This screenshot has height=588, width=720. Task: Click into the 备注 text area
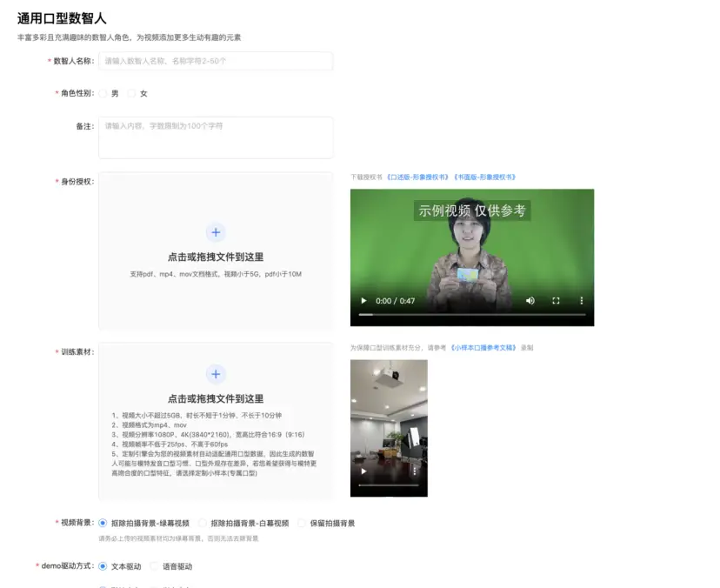(216, 137)
